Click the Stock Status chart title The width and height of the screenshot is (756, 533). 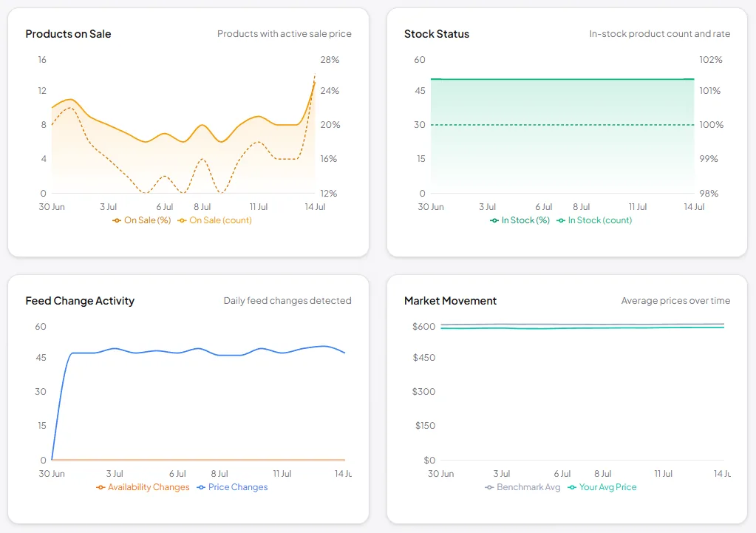coord(437,34)
